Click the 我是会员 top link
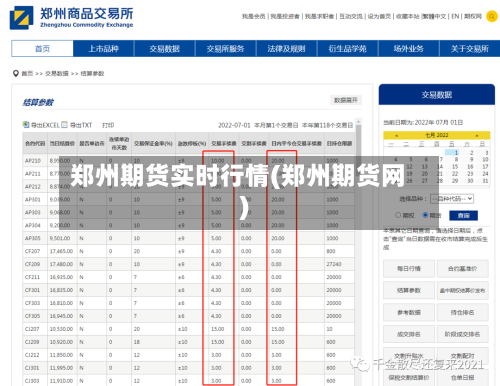This screenshot has height=386, width=500. pos(253,16)
